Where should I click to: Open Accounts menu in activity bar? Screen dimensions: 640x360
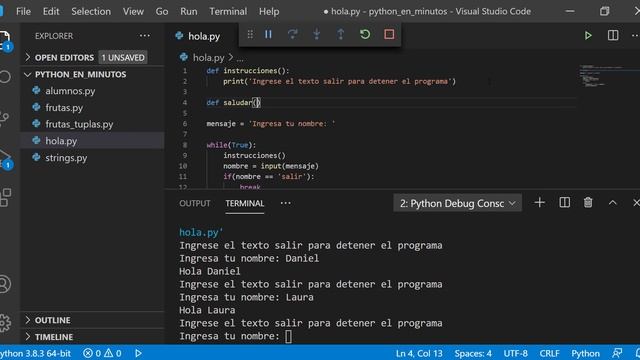(x=5, y=284)
